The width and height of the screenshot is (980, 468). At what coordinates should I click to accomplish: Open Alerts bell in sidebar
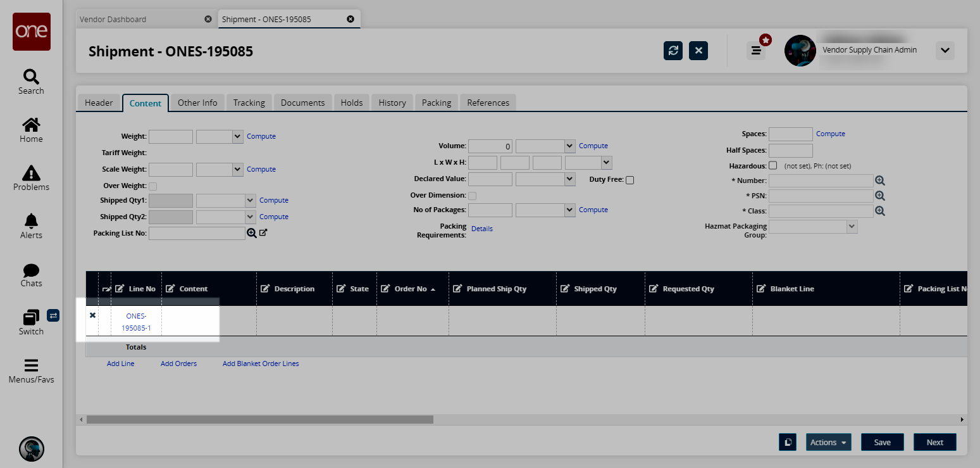click(x=31, y=220)
